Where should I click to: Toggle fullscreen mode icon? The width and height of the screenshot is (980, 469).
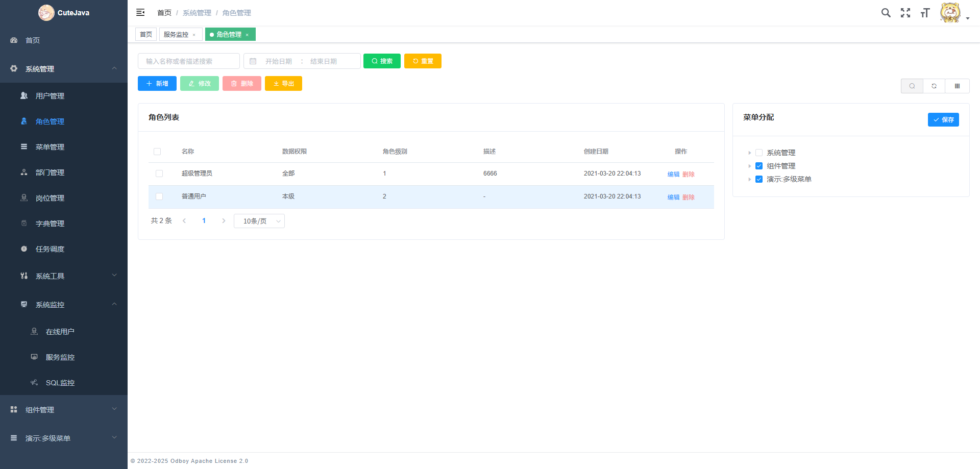coord(905,13)
